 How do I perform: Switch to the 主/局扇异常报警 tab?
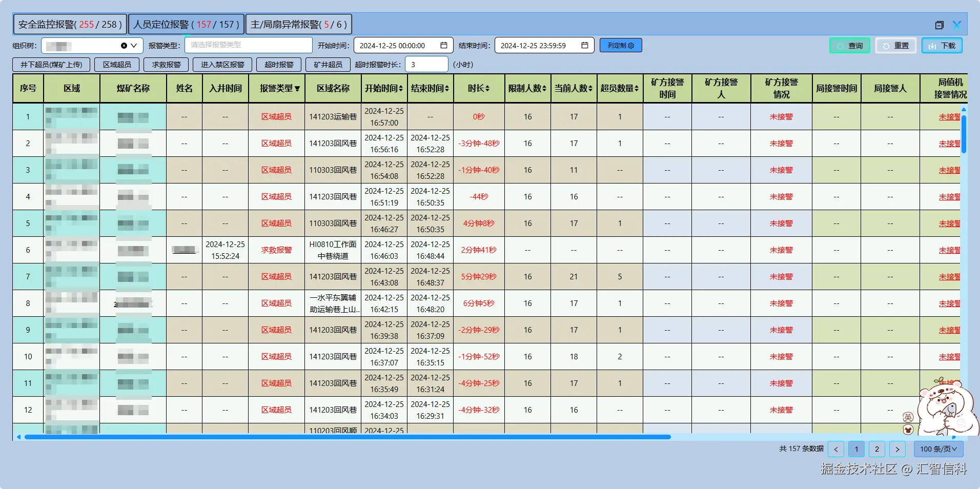click(299, 25)
